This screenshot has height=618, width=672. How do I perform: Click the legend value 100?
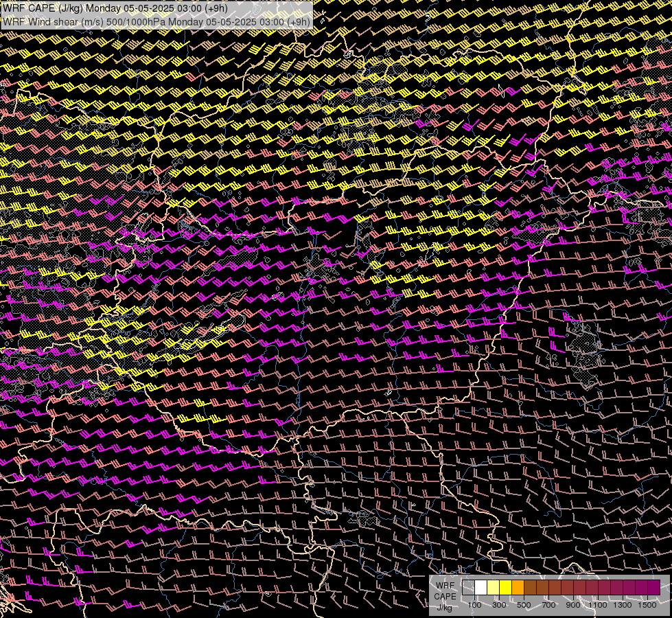point(474,605)
